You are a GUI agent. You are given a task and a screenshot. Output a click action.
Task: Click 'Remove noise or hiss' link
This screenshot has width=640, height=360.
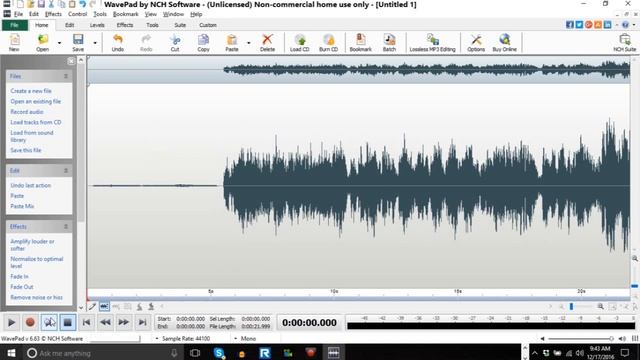(x=36, y=297)
